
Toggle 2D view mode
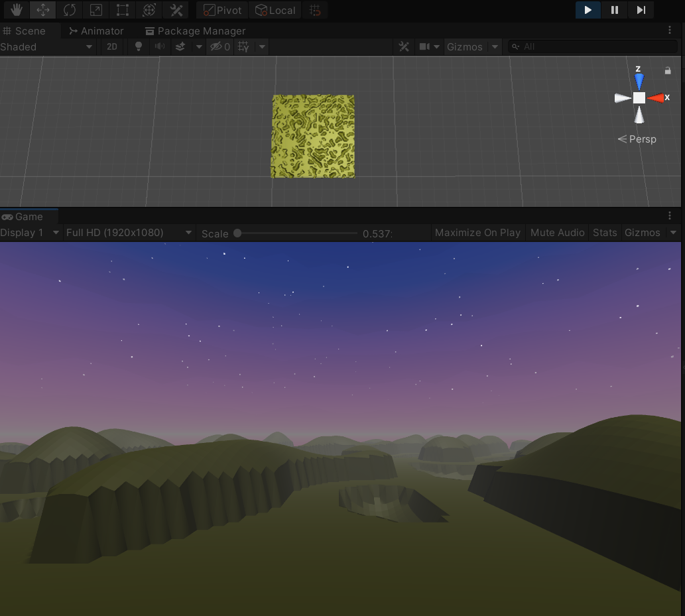(112, 46)
